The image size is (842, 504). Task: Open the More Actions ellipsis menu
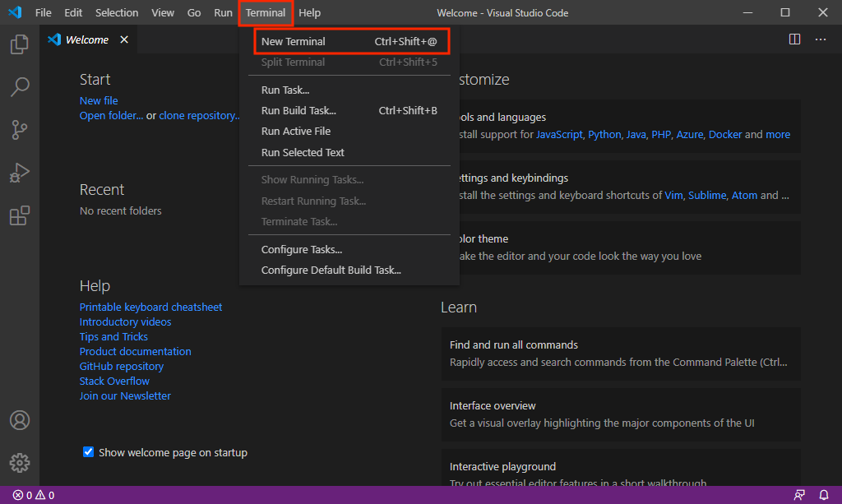(821, 39)
